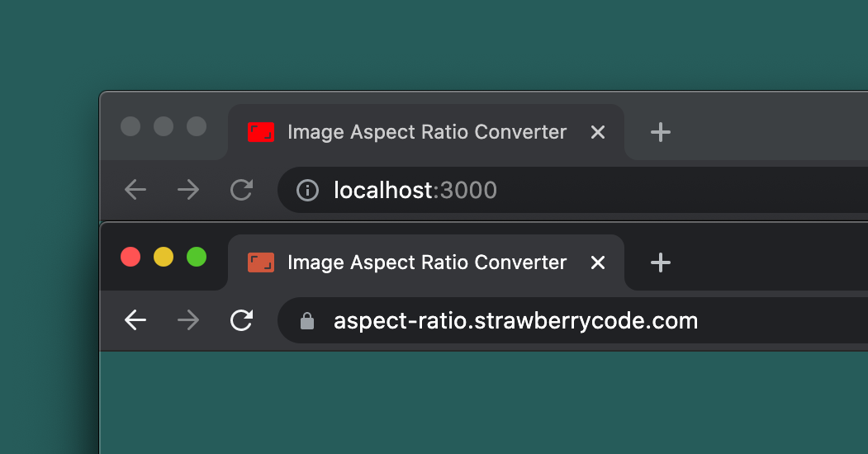Click the back arrow in the localhost window
Viewport: 868px width, 454px height.
click(135, 191)
